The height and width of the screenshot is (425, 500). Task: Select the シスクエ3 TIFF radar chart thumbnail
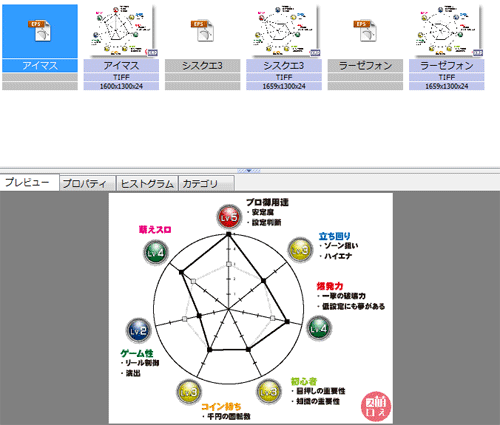pyautogui.click(x=284, y=31)
